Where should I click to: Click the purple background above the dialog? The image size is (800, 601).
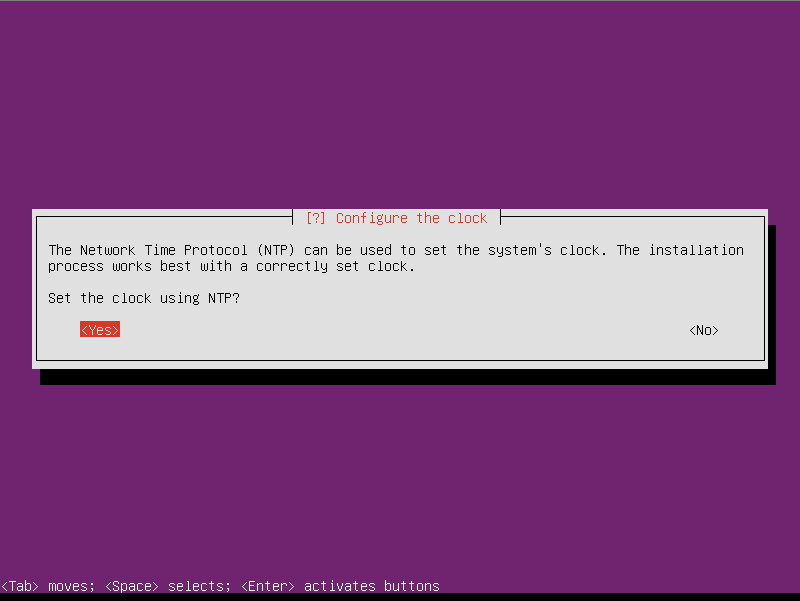[x=400, y=102]
